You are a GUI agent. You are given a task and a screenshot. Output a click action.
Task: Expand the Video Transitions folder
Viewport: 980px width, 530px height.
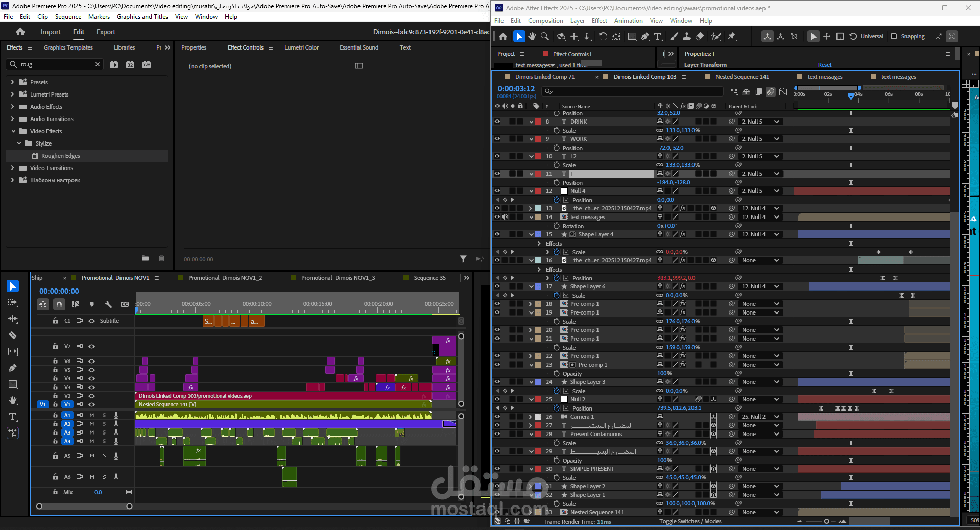[12, 167]
